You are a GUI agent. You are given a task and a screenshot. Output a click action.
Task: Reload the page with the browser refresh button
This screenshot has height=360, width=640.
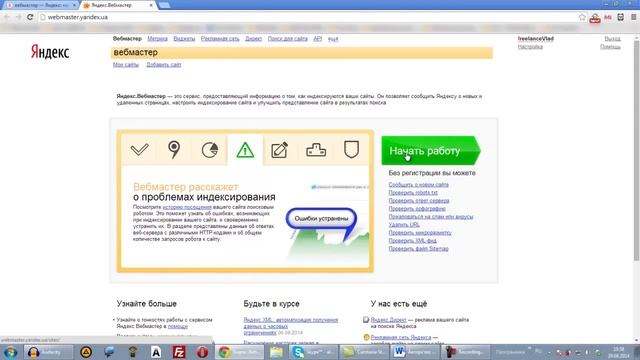click(x=30, y=17)
